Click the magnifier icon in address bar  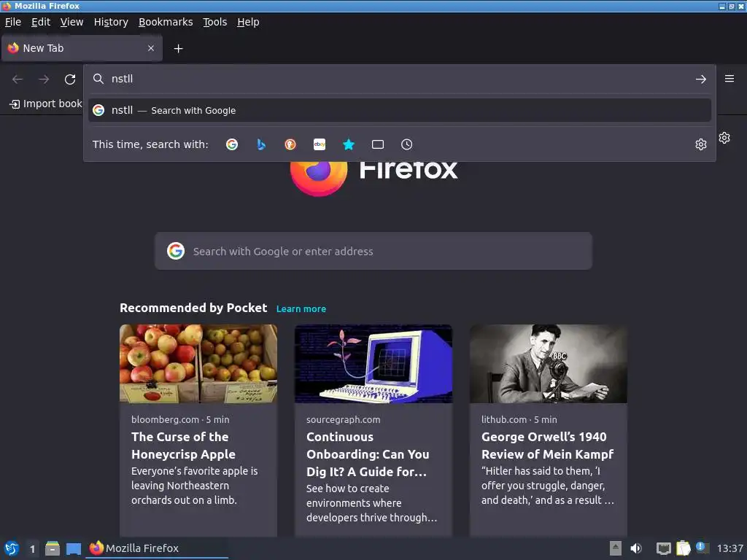coord(98,79)
